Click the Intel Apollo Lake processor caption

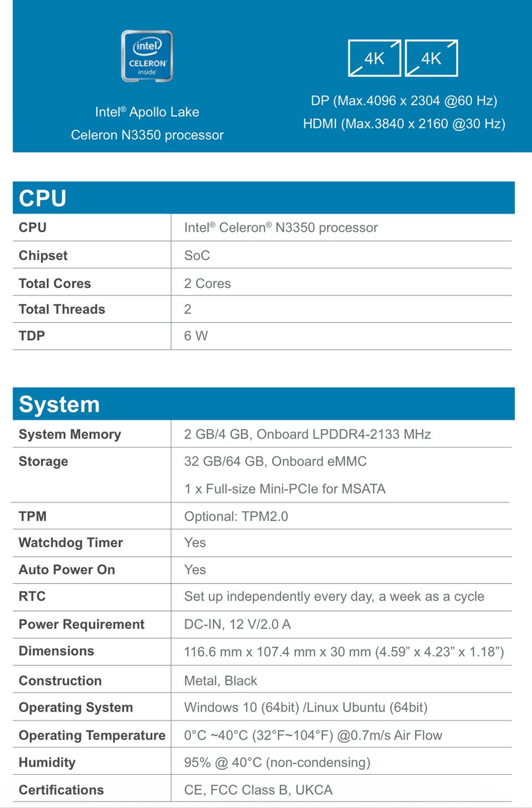pos(147,123)
